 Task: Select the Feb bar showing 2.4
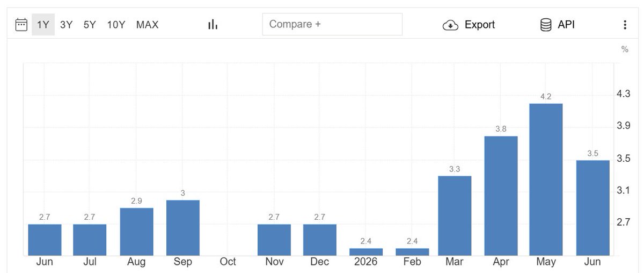(x=412, y=252)
